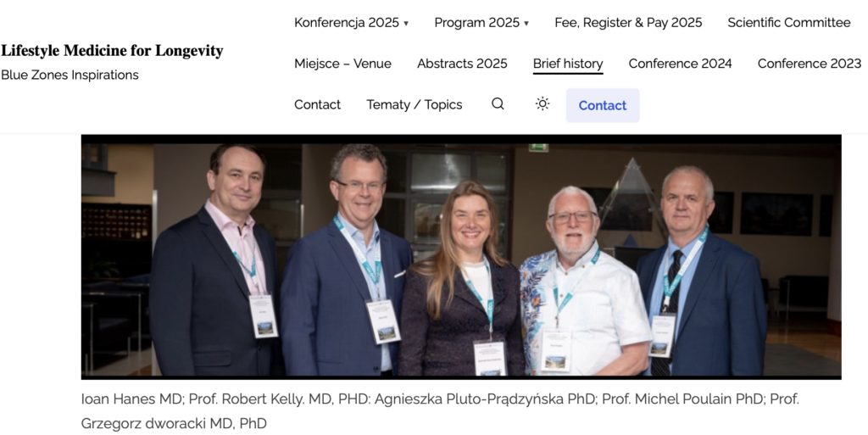The width and height of the screenshot is (868, 435).
Task: Open Tematy / Topics page
Action: coord(414,104)
